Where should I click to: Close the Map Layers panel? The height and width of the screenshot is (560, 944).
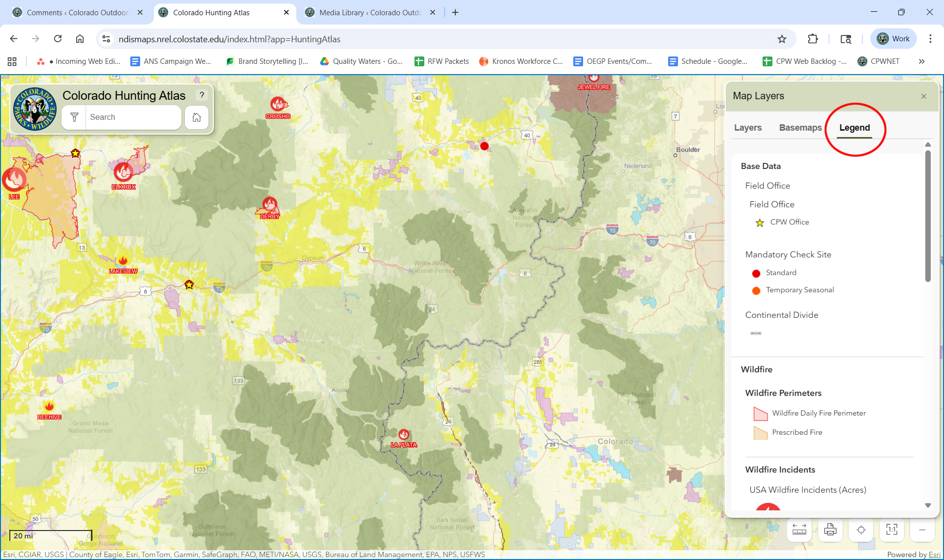click(924, 96)
